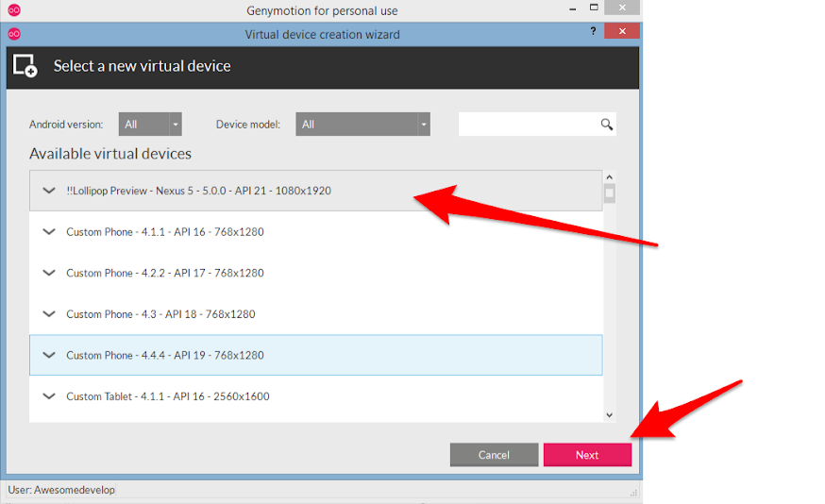This screenshot has height=504, width=825.
Task: Click the Genymotion logo in main title bar
Action: [14, 10]
